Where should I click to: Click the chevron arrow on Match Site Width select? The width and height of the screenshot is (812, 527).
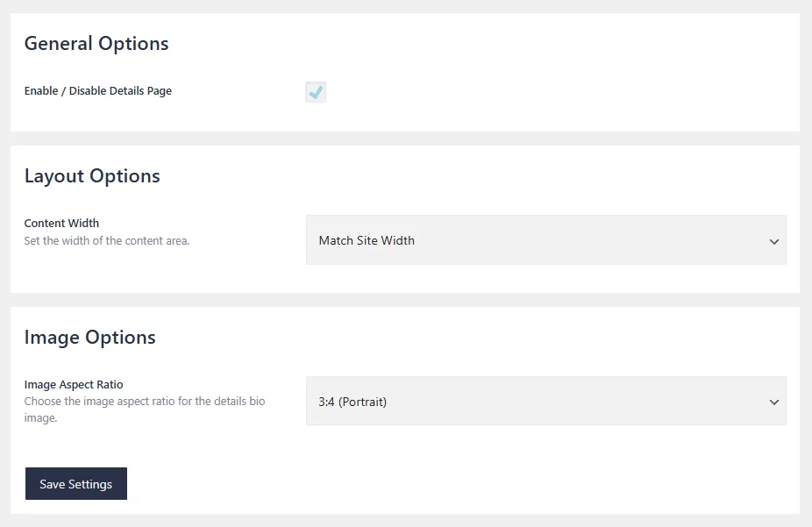[773, 241]
